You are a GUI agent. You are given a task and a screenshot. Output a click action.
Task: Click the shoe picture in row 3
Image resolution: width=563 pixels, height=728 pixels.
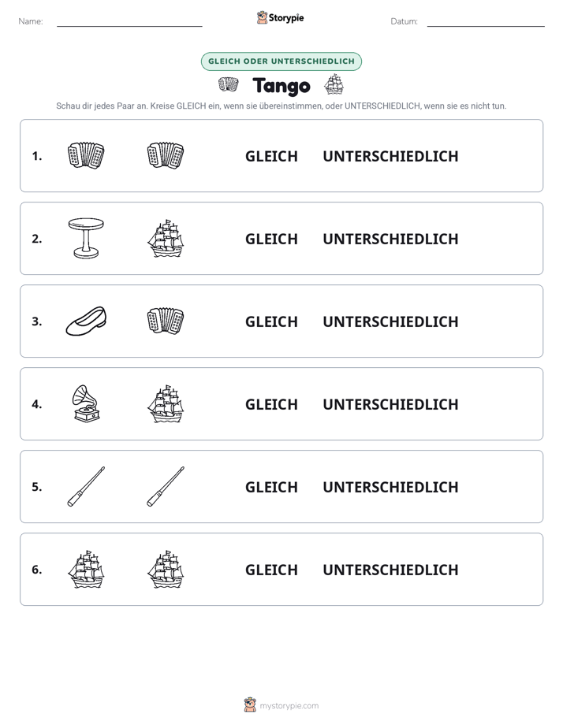click(87, 321)
